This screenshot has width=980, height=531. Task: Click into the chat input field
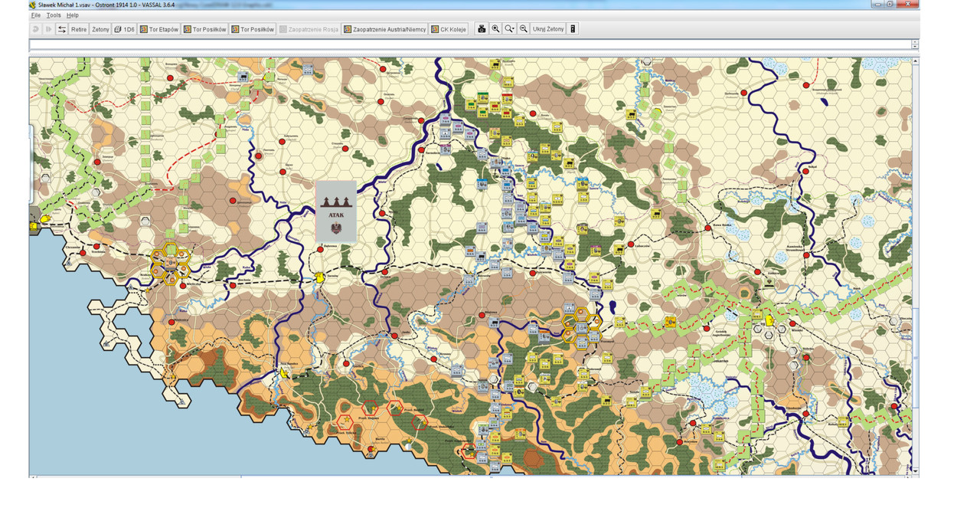[x=470, y=44]
